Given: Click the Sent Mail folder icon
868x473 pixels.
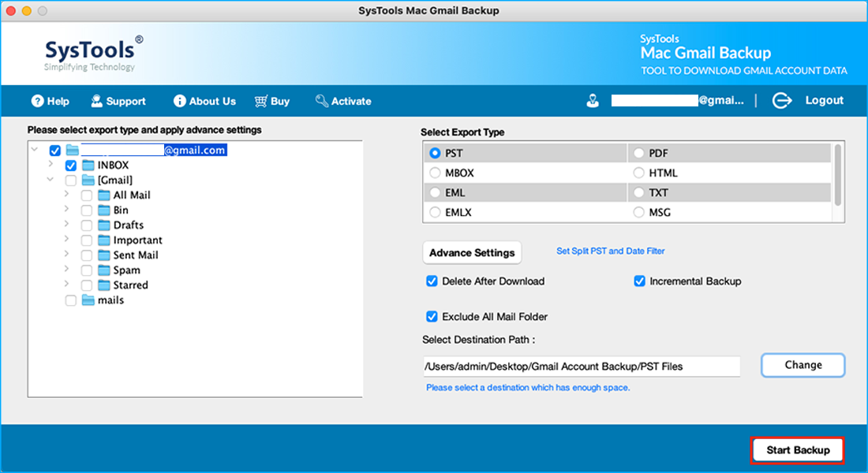Looking at the screenshot, I should pos(104,255).
